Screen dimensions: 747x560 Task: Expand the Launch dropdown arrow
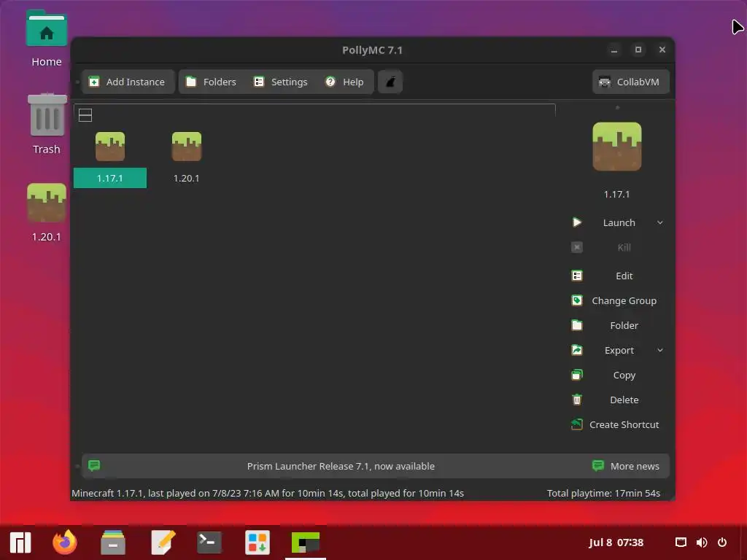click(659, 223)
